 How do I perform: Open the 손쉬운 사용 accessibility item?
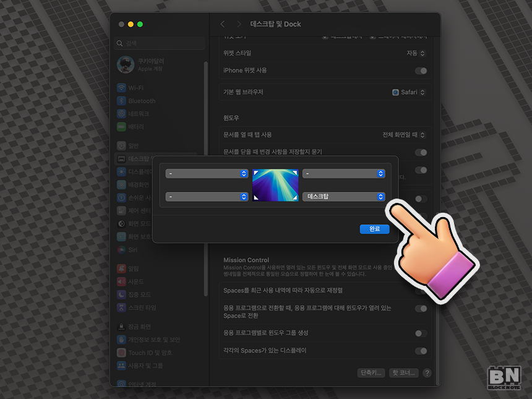click(134, 197)
